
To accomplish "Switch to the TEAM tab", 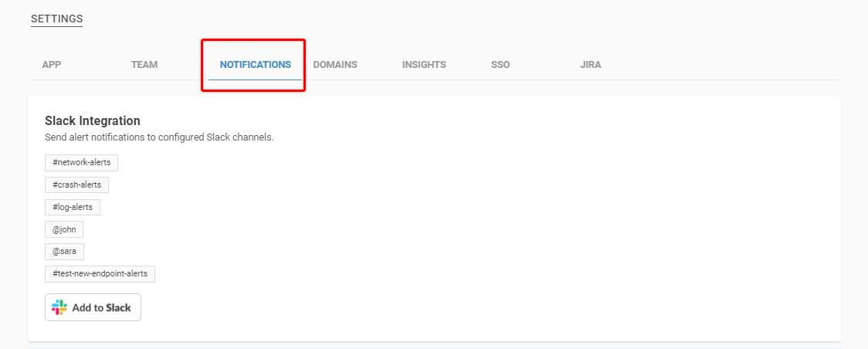I will pyautogui.click(x=144, y=65).
